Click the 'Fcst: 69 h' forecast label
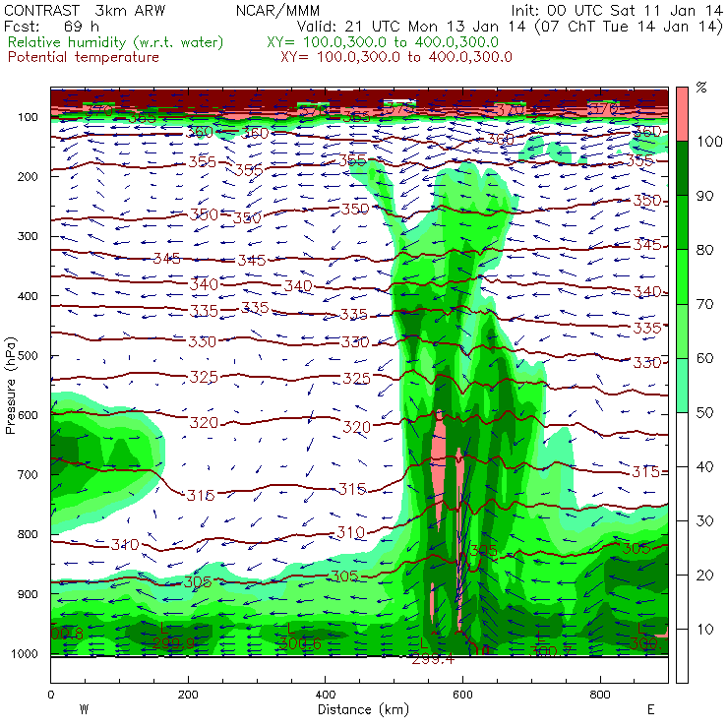Viewport: 728px width, 728px height. pyautogui.click(x=51, y=26)
